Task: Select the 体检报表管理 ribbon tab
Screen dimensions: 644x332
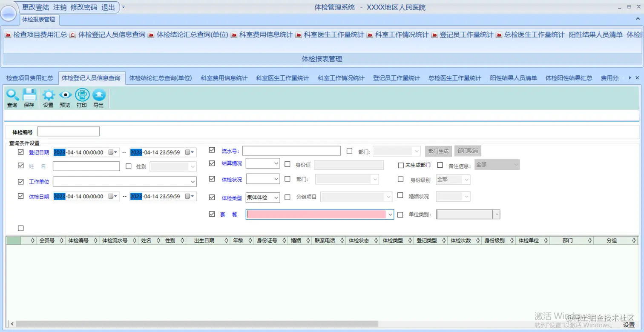Action: point(38,19)
